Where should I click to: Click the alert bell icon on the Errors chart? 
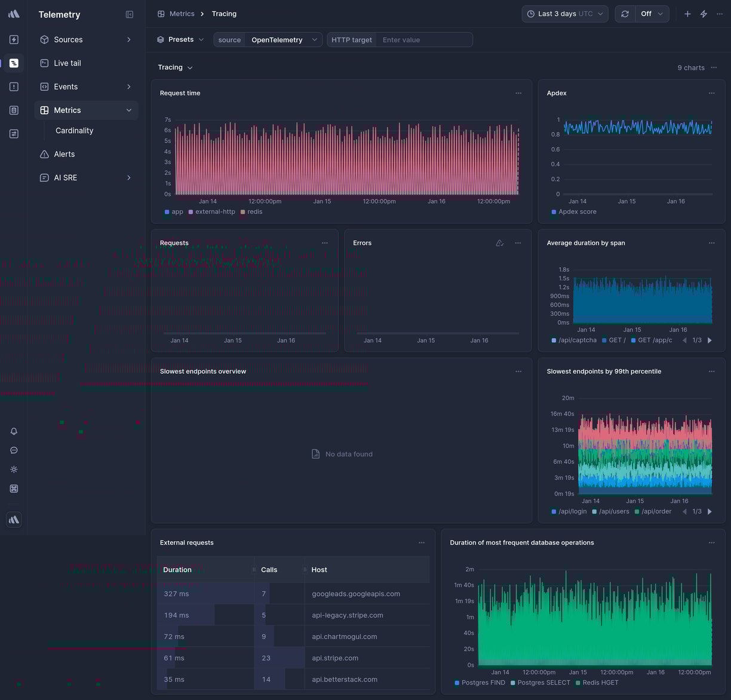499,243
